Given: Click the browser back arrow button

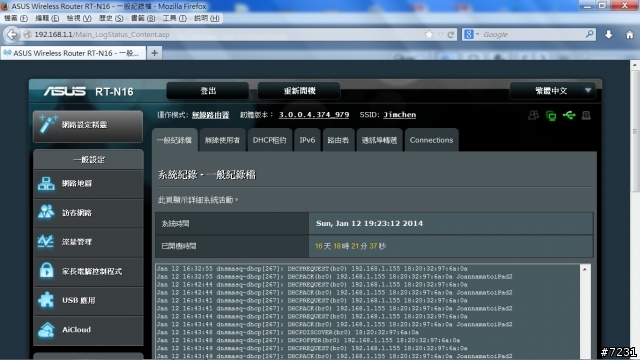Looking at the screenshot, I should 12,35.
